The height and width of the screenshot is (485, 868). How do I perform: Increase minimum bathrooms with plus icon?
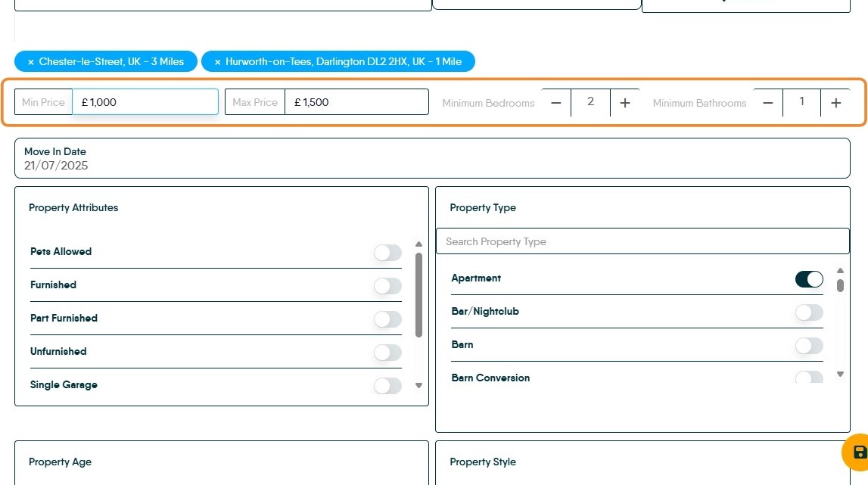[x=836, y=103]
